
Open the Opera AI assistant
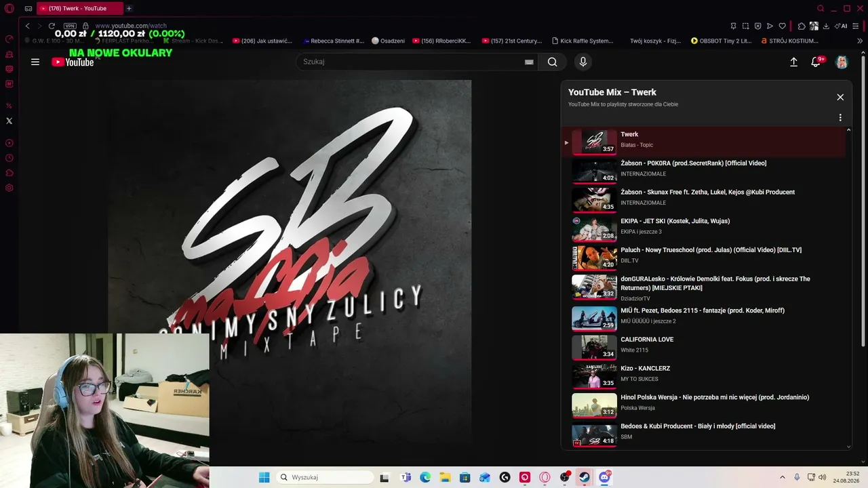[x=841, y=26]
